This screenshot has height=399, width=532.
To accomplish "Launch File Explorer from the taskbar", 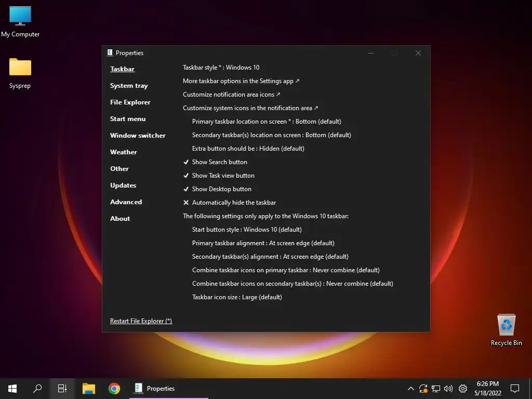I will tap(89, 389).
